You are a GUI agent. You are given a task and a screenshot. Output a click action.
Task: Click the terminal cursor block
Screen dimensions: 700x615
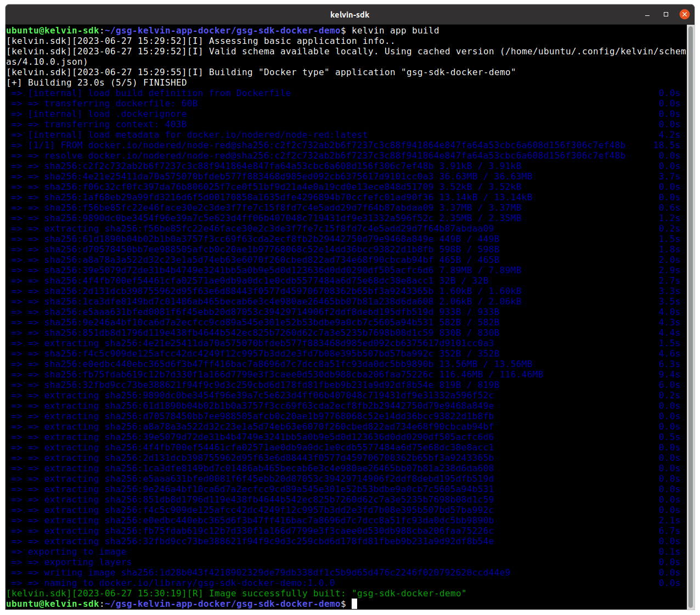point(354,603)
